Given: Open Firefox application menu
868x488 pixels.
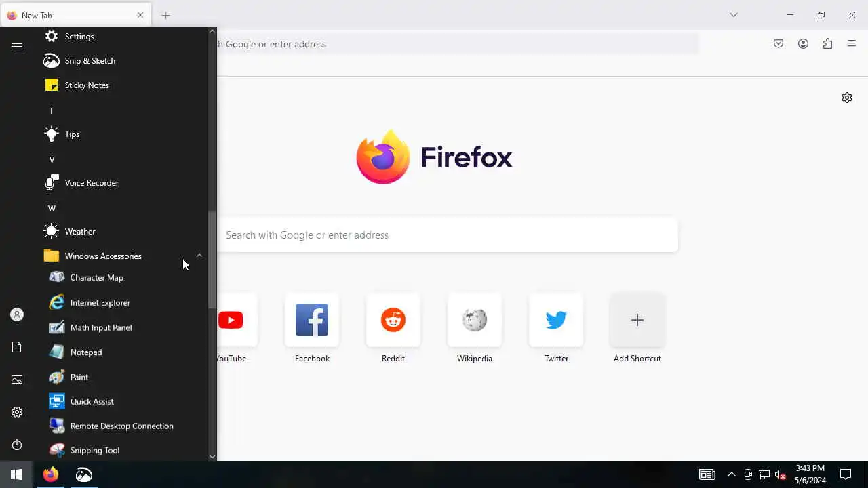Looking at the screenshot, I should point(852,44).
